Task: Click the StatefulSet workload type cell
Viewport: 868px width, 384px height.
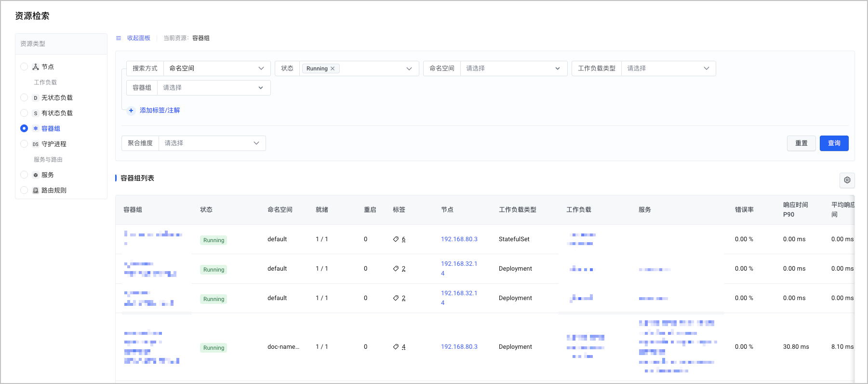Action: tap(514, 239)
